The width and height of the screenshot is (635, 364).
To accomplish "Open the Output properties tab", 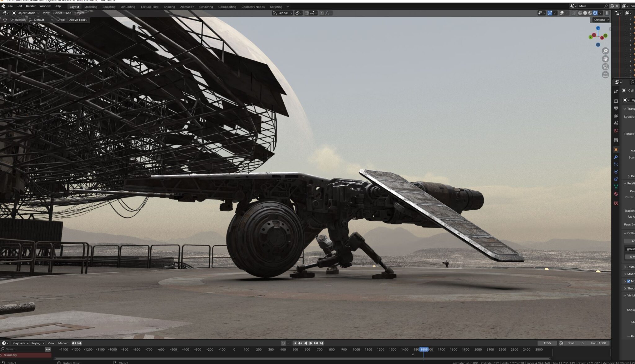I will click(616, 108).
